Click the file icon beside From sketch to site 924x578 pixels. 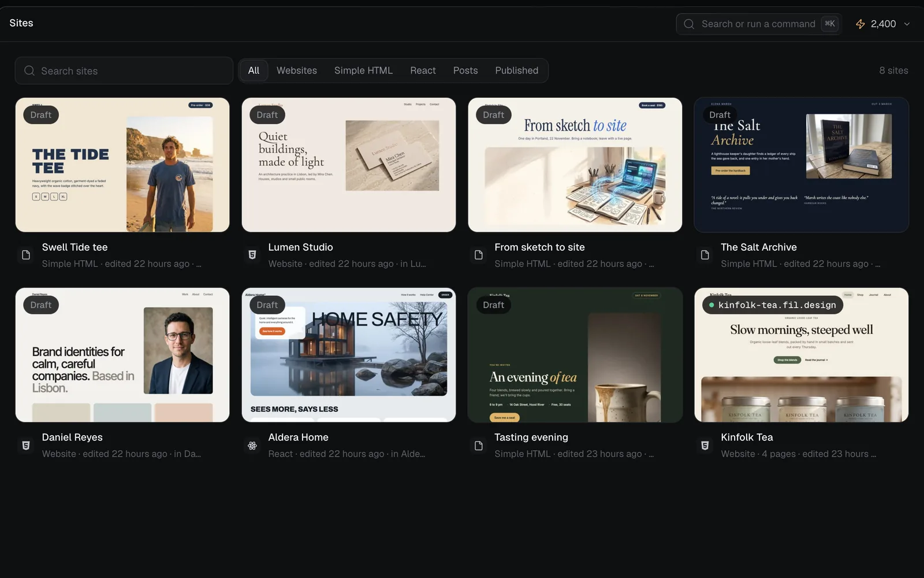(479, 255)
